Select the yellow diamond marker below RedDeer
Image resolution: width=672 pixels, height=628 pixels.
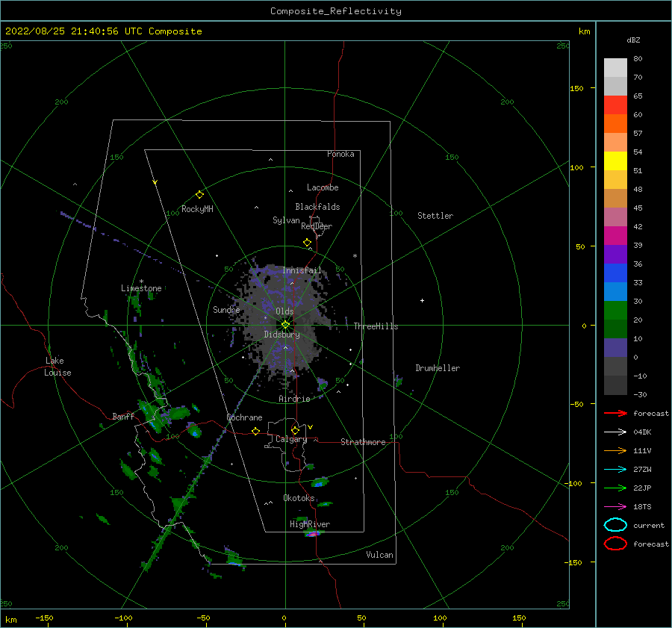(307, 243)
